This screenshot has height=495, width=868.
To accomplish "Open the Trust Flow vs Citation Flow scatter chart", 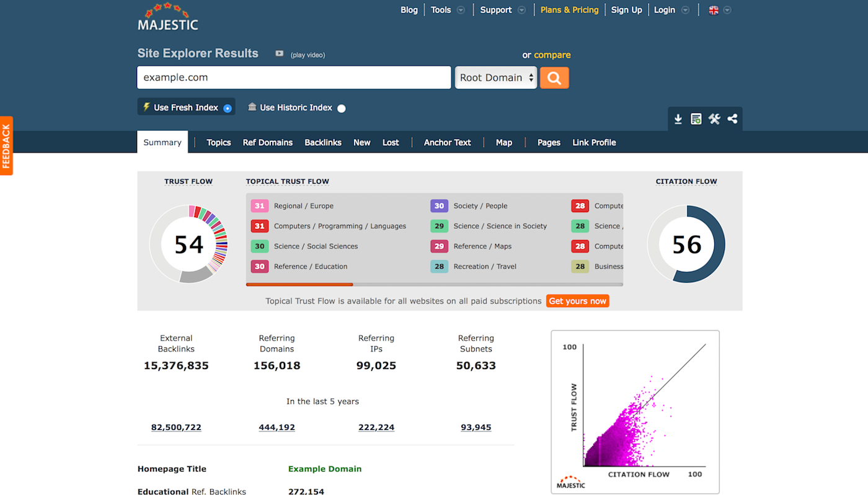I will tap(635, 412).
